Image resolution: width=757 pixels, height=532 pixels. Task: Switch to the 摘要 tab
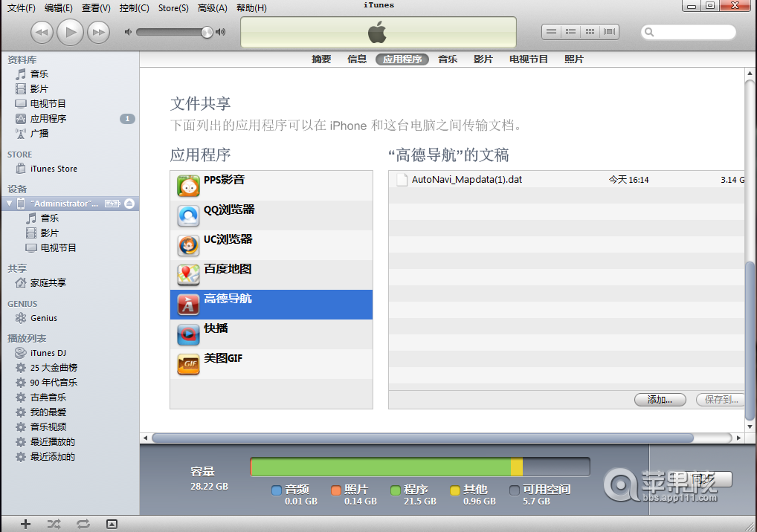click(x=321, y=59)
